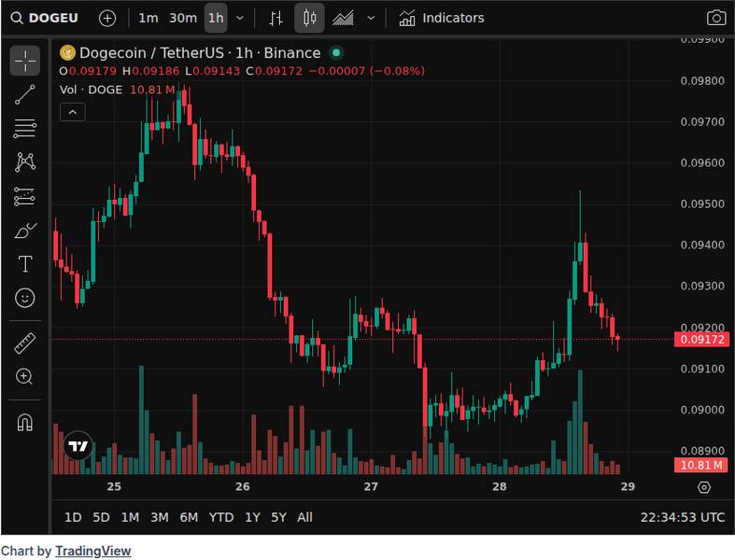
Task: Click the Dogecoin / TetherUS title
Action: 151,52
